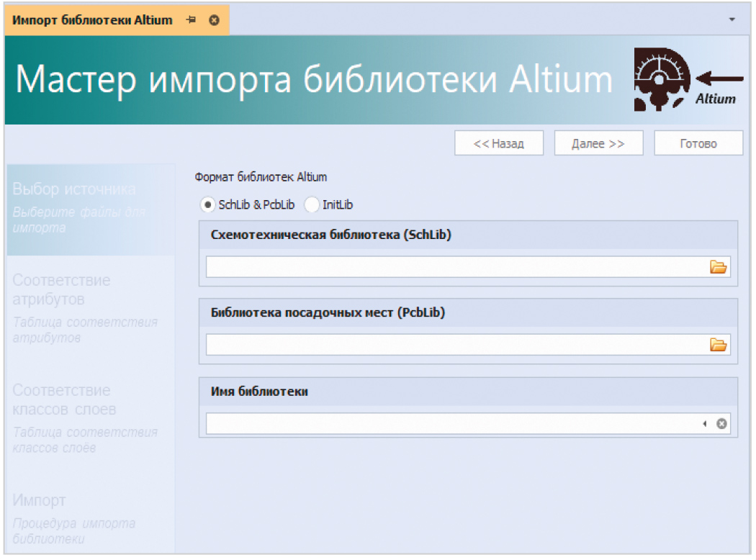
Task: Click the Мастер импорта библиотеки Altium title
Action: (x=314, y=79)
